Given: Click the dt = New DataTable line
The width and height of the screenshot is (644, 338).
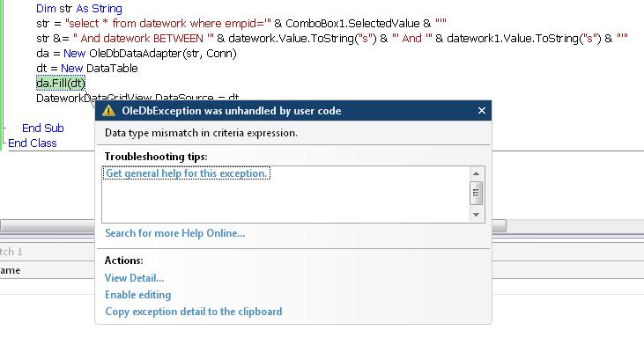Looking at the screenshot, I should (x=87, y=68).
